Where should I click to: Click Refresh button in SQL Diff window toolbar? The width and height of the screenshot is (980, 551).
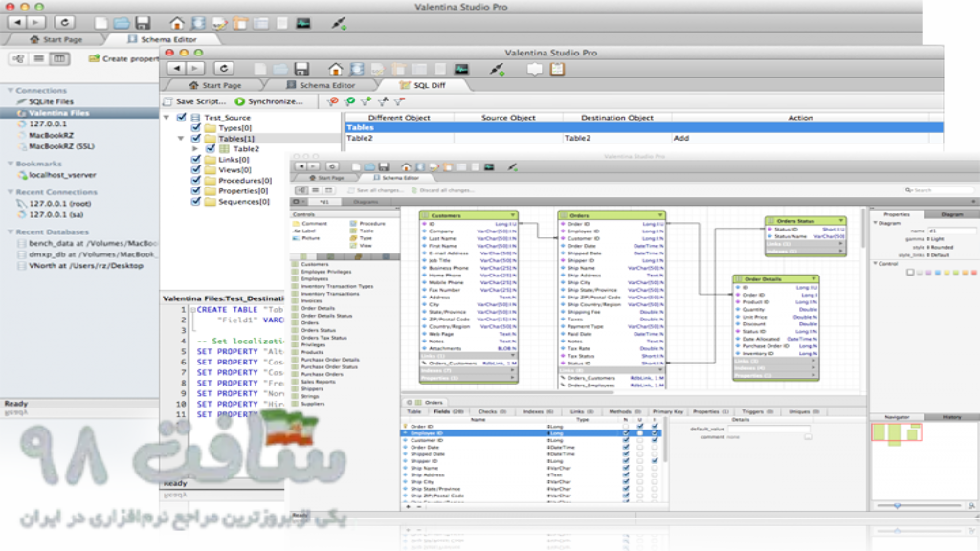(x=224, y=68)
